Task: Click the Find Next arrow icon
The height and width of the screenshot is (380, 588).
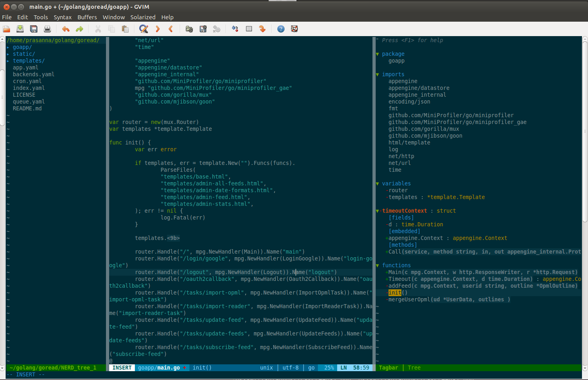Action: point(158,29)
